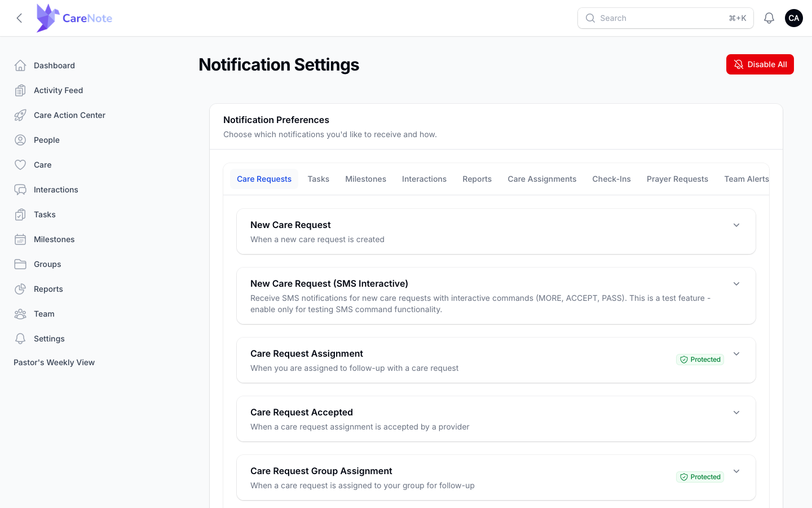Open the CA user avatar menu
This screenshot has height=508, width=812.
point(794,18)
